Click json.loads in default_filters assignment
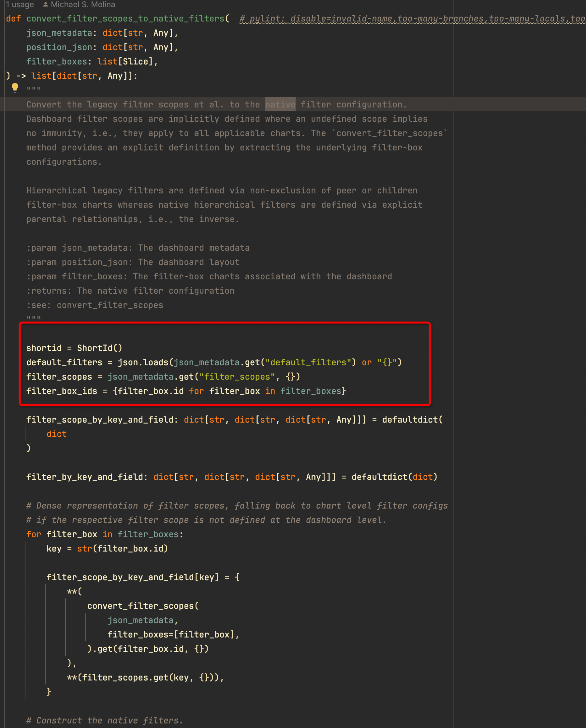 (x=143, y=363)
